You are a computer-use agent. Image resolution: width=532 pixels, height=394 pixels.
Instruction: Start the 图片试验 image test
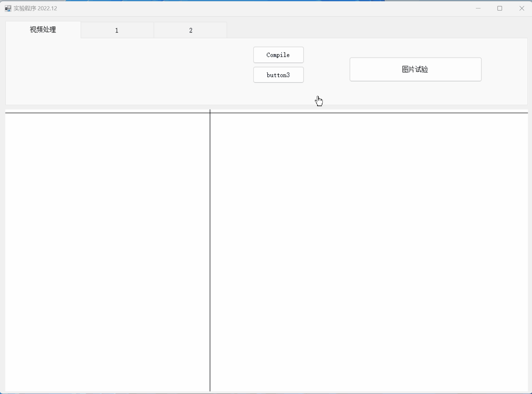coord(415,69)
